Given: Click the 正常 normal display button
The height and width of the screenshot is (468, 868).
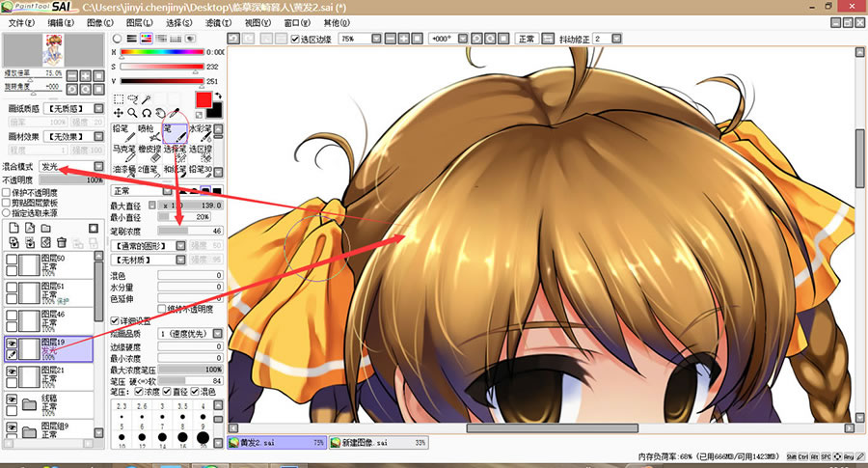Looking at the screenshot, I should 526,39.
